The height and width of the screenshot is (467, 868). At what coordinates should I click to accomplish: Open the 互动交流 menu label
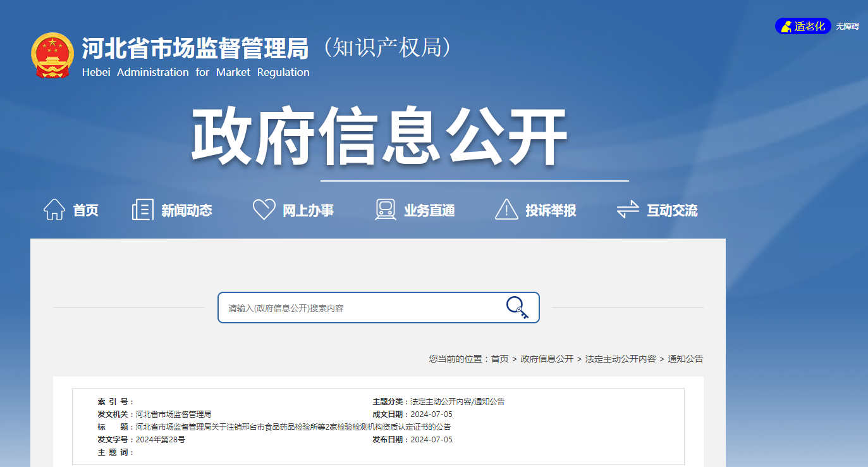point(672,211)
